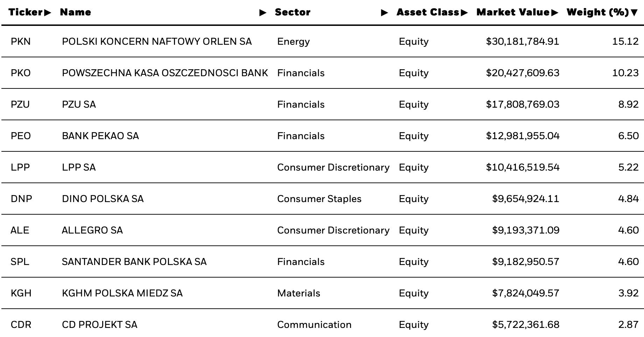Click the BANK PEKAO SA row name

tap(100, 136)
